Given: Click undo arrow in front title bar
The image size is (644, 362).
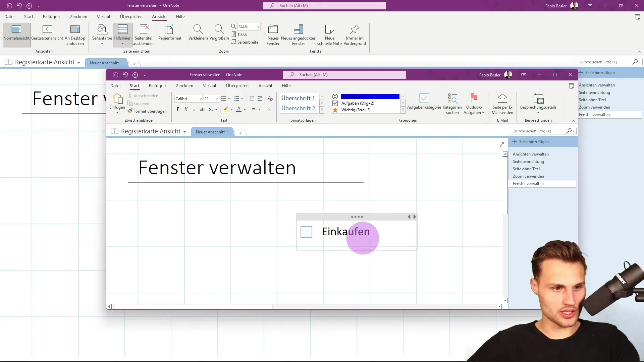Looking at the screenshot, I should tap(125, 75).
